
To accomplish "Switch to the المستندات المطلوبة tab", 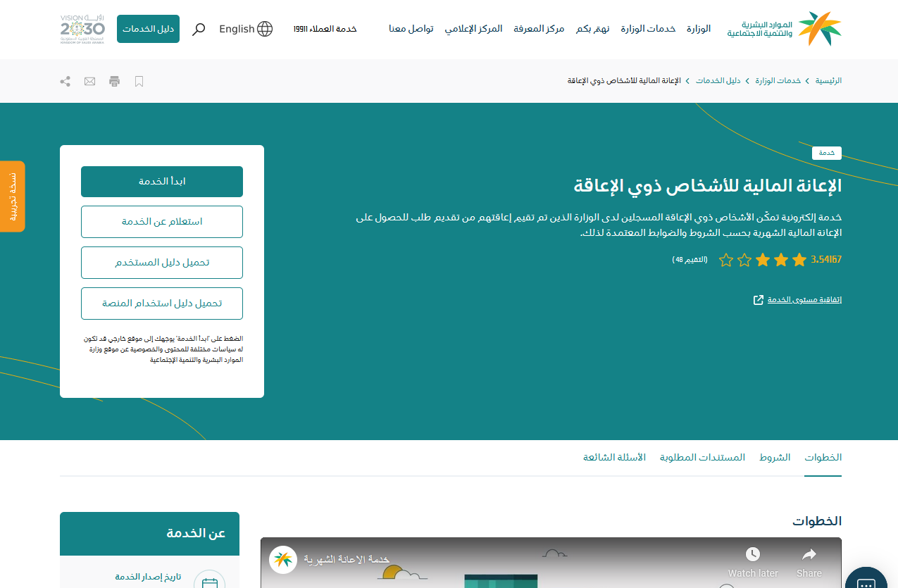I will tap(702, 458).
